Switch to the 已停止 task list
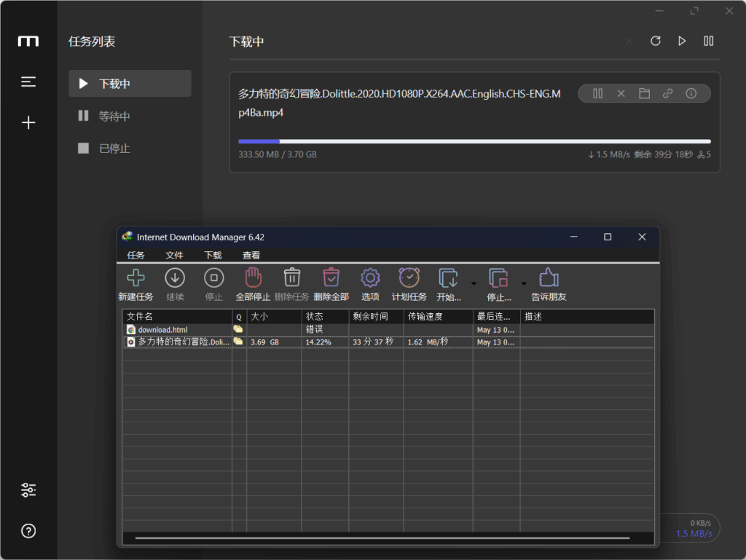The image size is (746, 560). tap(114, 149)
